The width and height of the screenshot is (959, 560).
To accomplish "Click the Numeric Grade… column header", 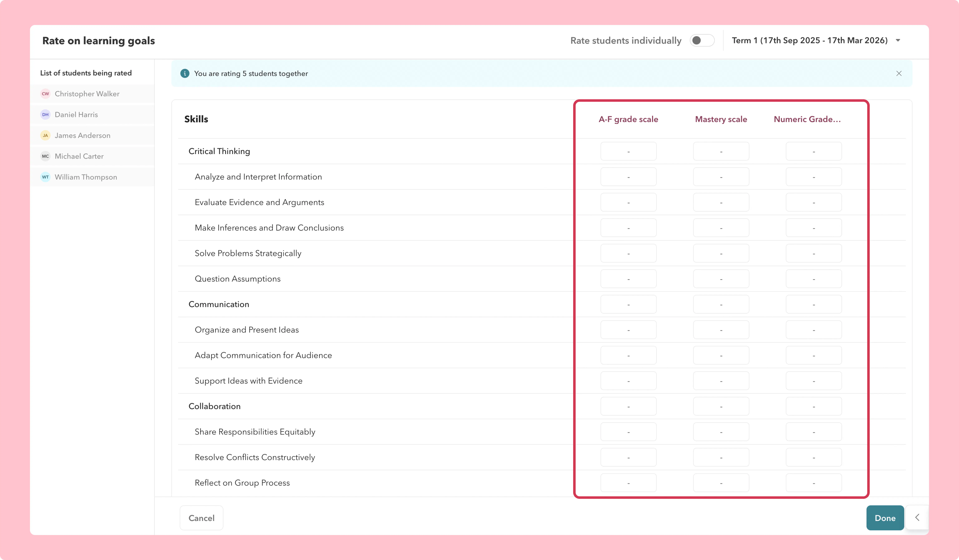I will 807,119.
